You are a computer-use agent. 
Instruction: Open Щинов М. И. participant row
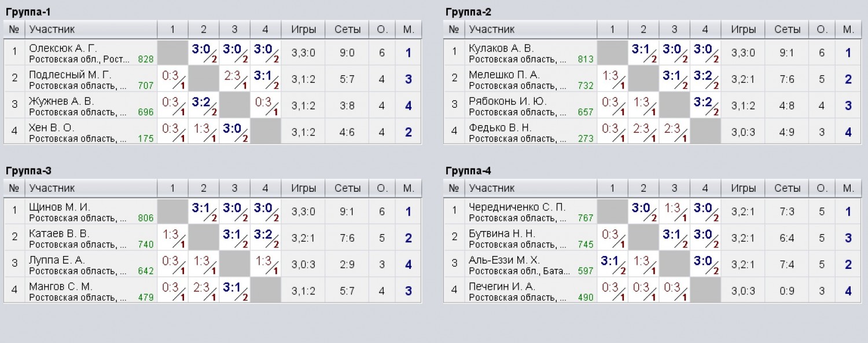[213, 211]
